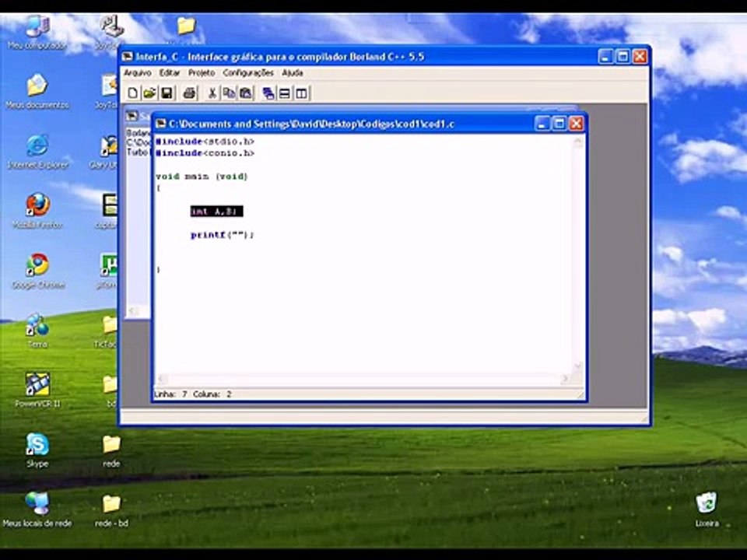Print the code with the printer icon
The height and width of the screenshot is (560, 747).
coord(189,93)
